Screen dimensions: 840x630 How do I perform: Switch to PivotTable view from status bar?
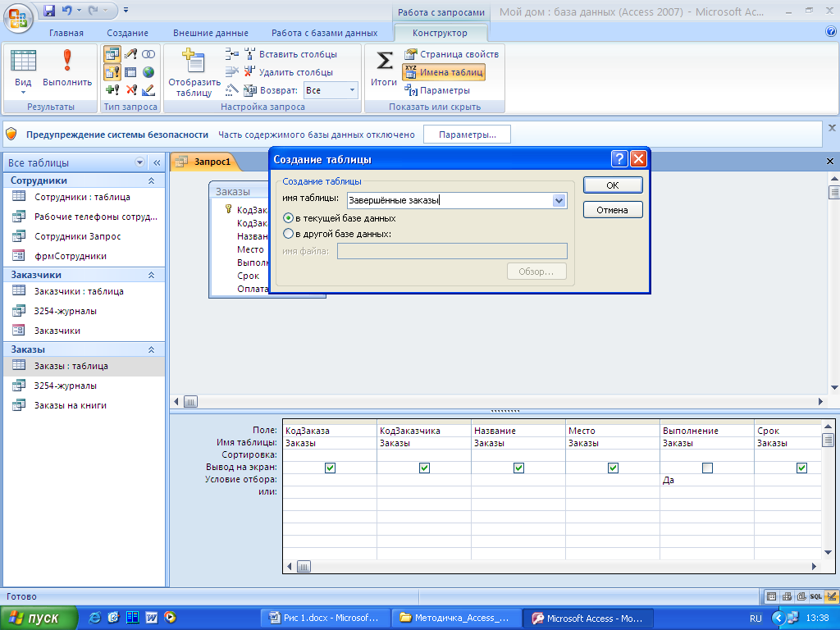pos(787,596)
